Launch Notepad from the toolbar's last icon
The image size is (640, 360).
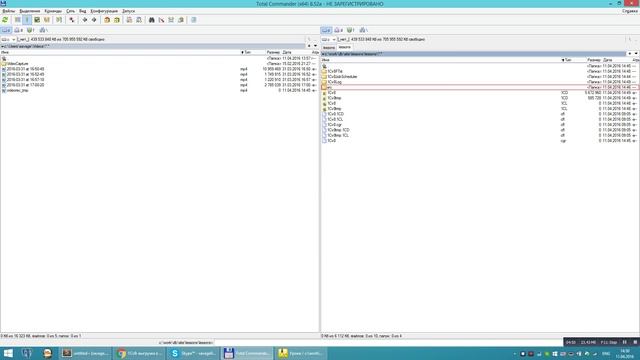(x=193, y=20)
